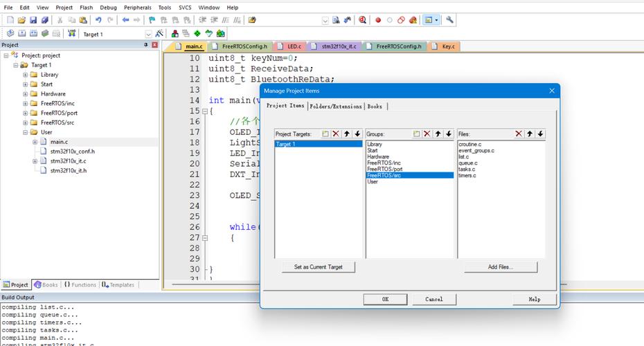The width and height of the screenshot is (644, 346).
Task: Click the Build target icon
Action: (21, 34)
